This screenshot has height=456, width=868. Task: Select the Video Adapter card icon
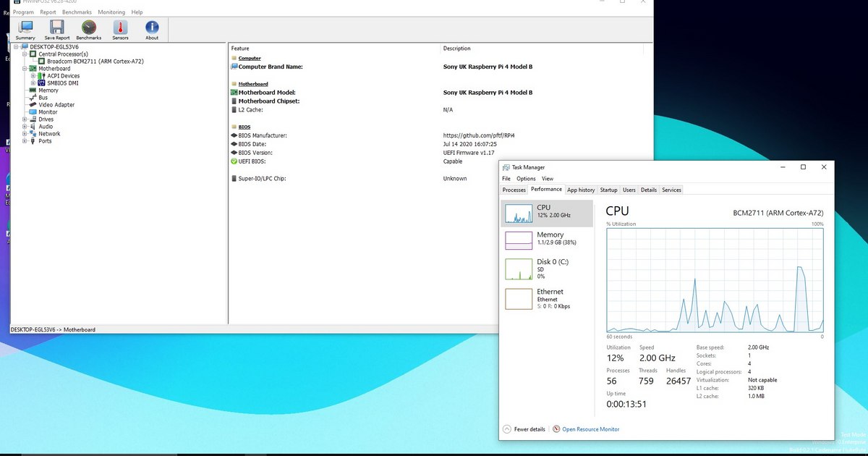coord(33,105)
